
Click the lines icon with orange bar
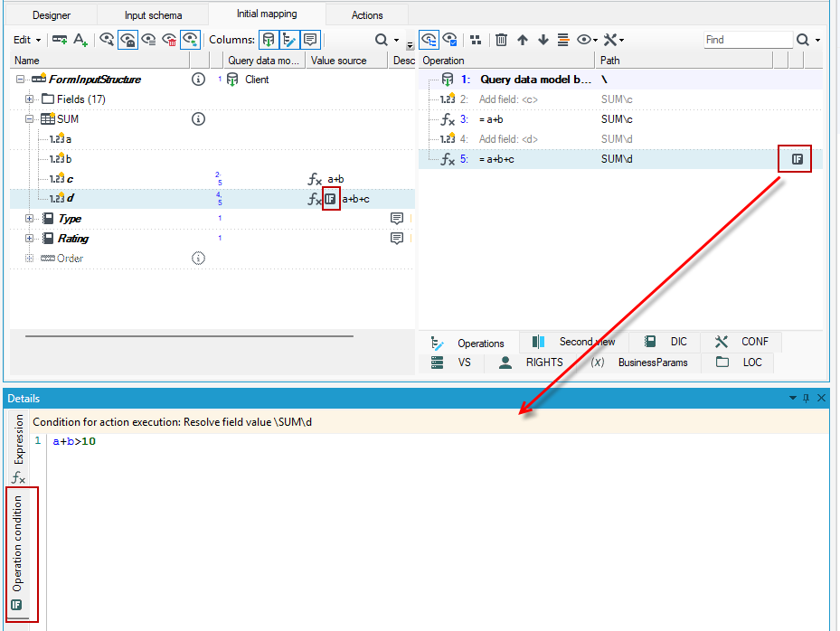coord(563,40)
